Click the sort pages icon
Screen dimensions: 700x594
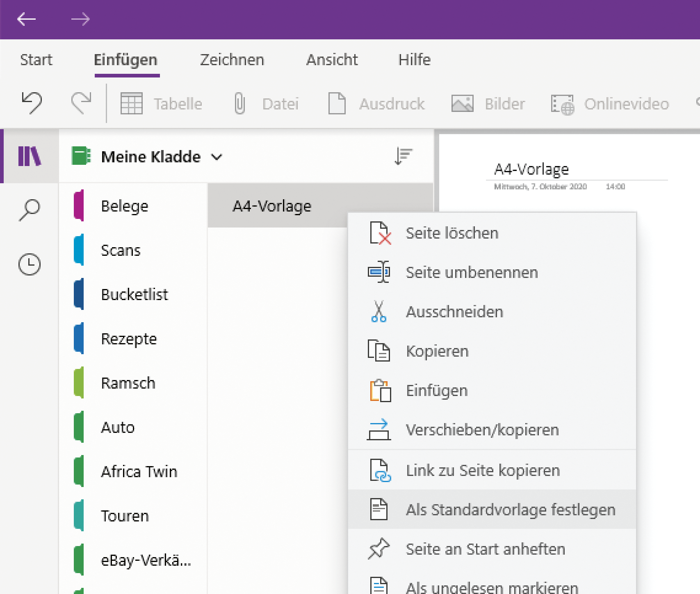(x=403, y=156)
